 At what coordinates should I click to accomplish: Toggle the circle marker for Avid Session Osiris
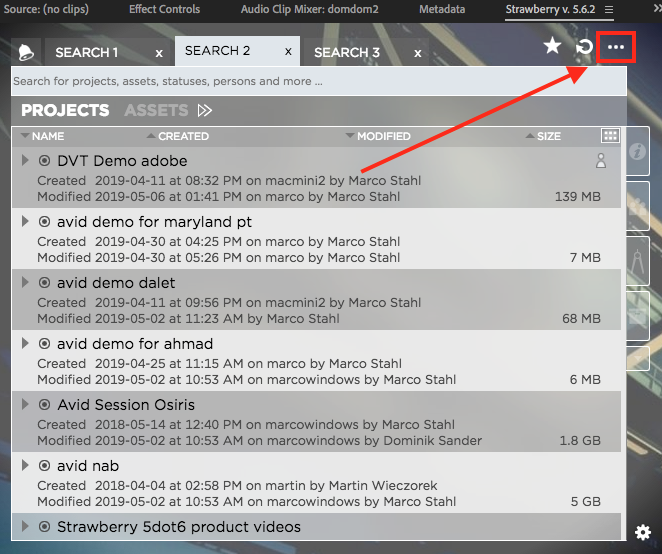44,405
